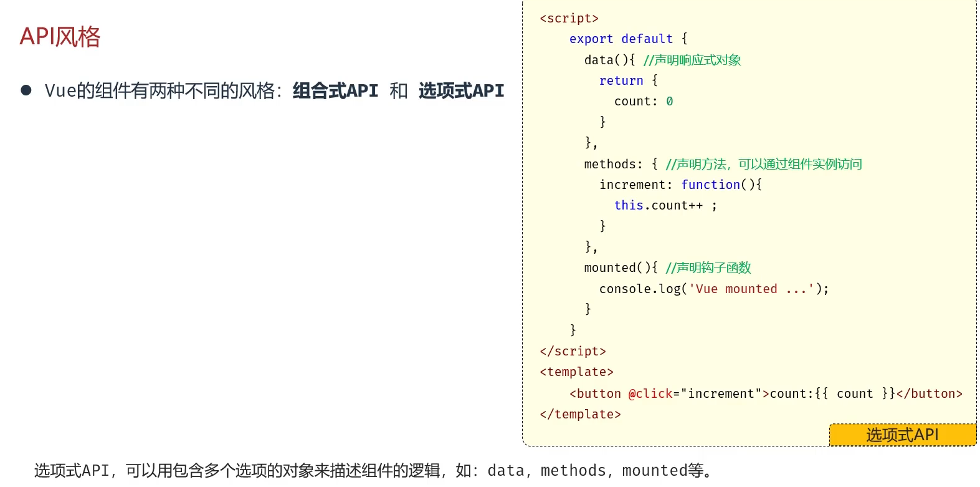Click the comment '//声明方法, 可以通过组件实例访问'
Viewport: 980px width, 487px height.
tap(764, 164)
